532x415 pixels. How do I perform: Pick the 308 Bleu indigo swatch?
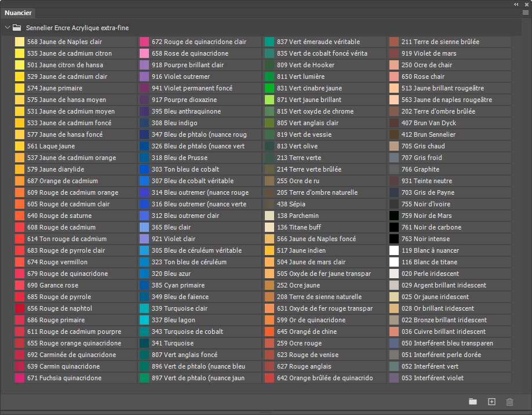pos(199,123)
